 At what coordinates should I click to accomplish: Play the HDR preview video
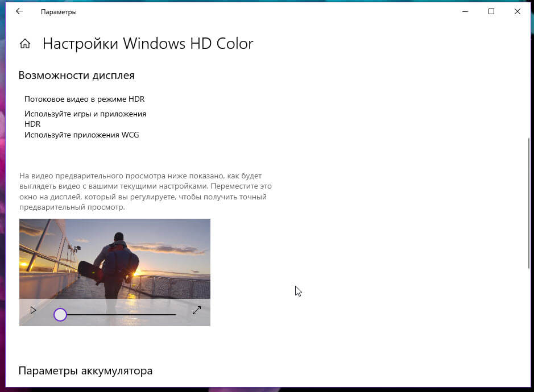pyautogui.click(x=33, y=310)
